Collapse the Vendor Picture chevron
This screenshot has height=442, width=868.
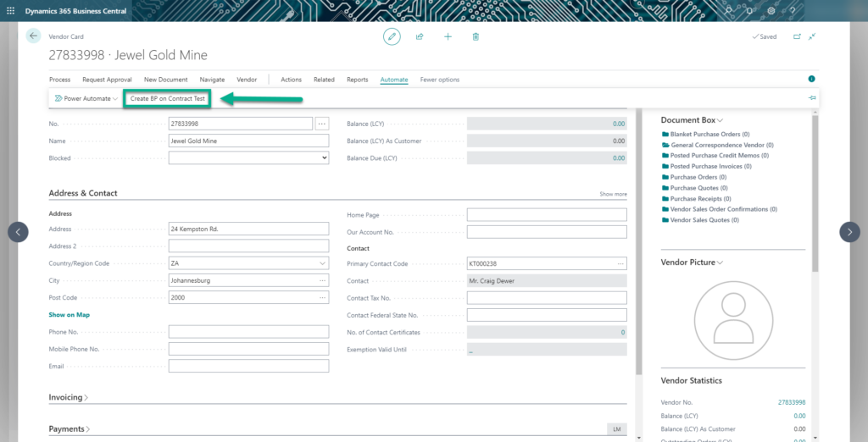click(720, 262)
